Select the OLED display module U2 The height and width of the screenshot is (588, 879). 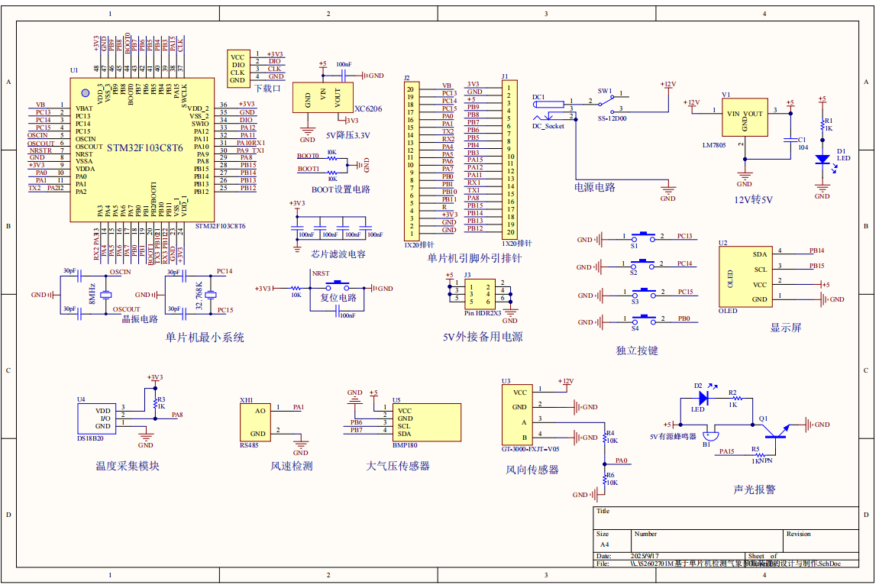pos(744,276)
